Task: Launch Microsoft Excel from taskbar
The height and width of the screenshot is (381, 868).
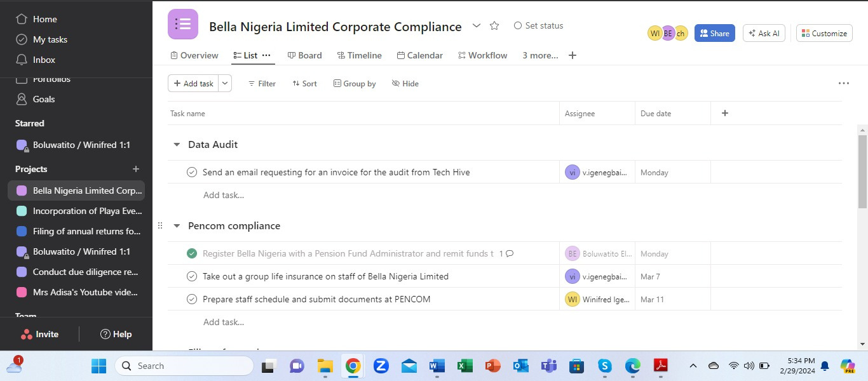Action: (465, 366)
